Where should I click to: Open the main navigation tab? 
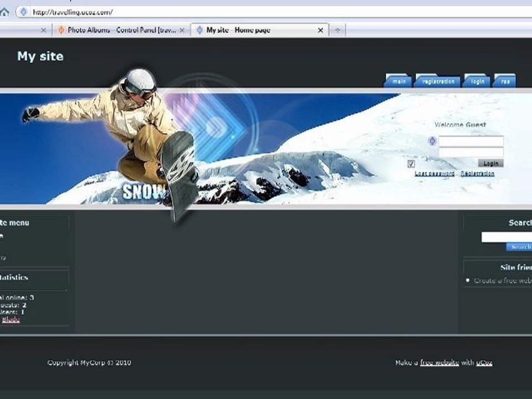(x=398, y=81)
